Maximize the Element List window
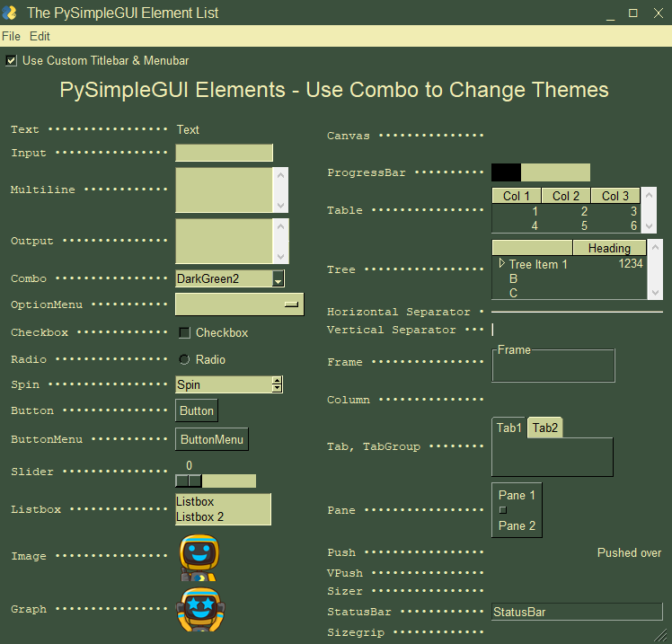The height and width of the screenshot is (644, 672). 633,13
